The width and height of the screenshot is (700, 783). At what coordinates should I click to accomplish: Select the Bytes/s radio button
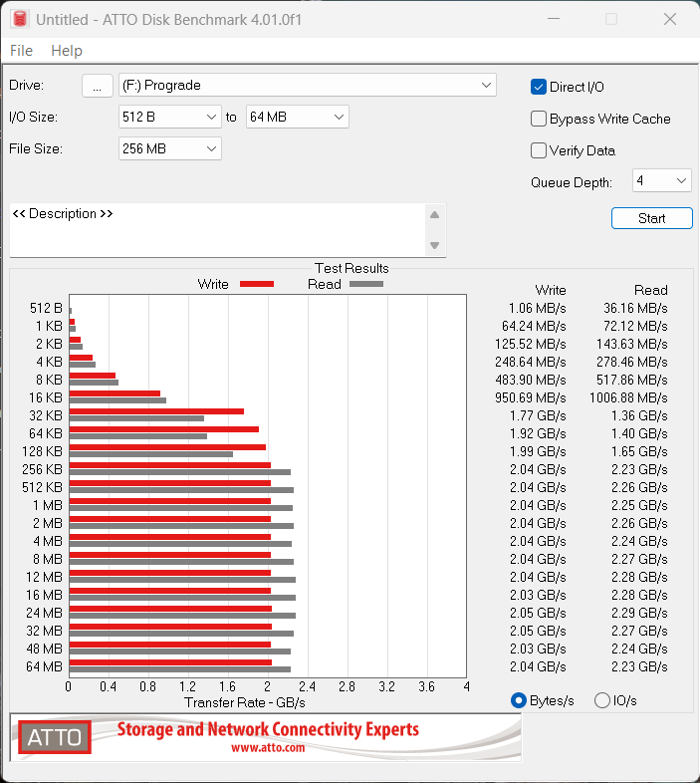518,700
